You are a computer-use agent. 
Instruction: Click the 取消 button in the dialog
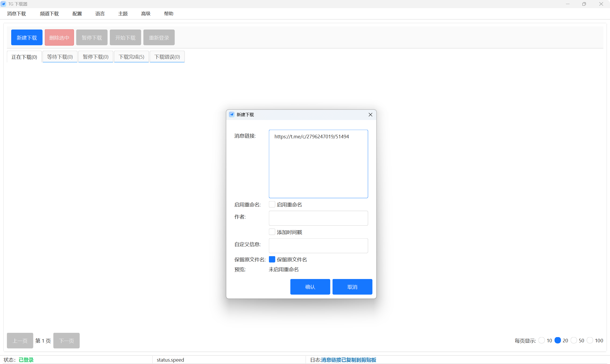(x=352, y=286)
